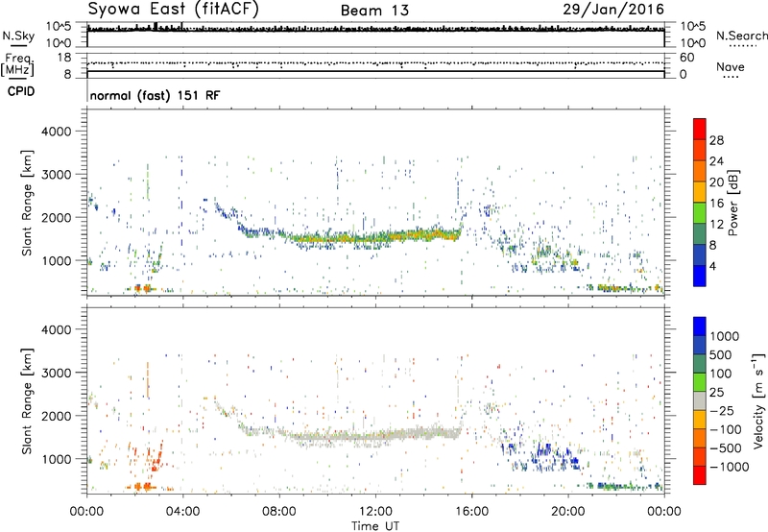Select the '100' velocity colorbar value
Image resolution: width=768 pixels, height=532 pixels.
(x=721, y=374)
